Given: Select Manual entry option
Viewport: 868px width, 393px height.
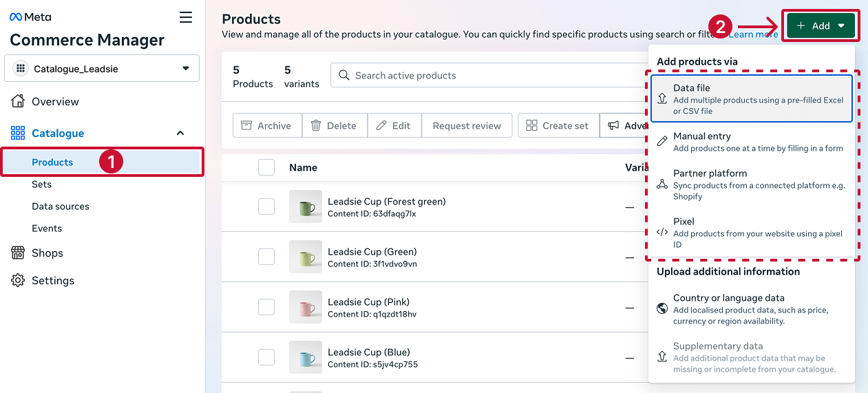Looking at the screenshot, I should pos(750,142).
